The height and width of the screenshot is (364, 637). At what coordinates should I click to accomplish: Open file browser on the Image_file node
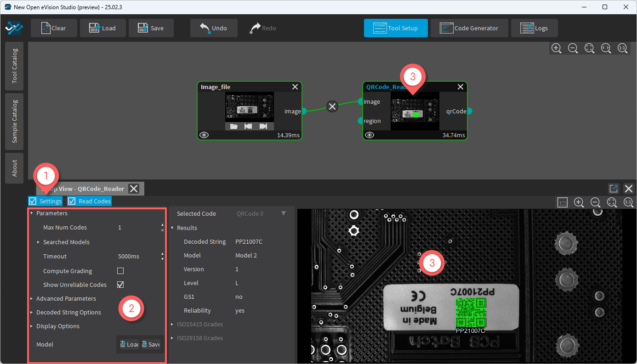tap(234, 126)
